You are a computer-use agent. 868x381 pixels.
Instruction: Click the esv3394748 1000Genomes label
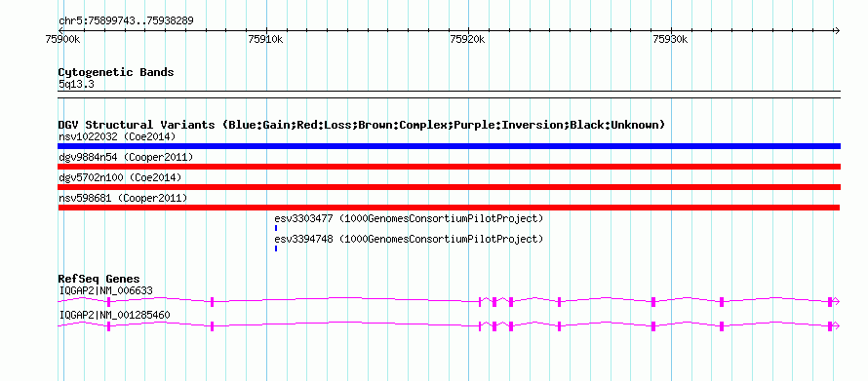pos(409,240)
